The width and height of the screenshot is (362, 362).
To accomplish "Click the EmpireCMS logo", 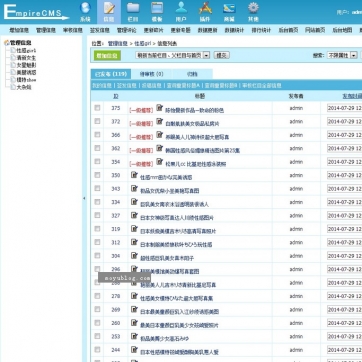I will click(35, 12).
